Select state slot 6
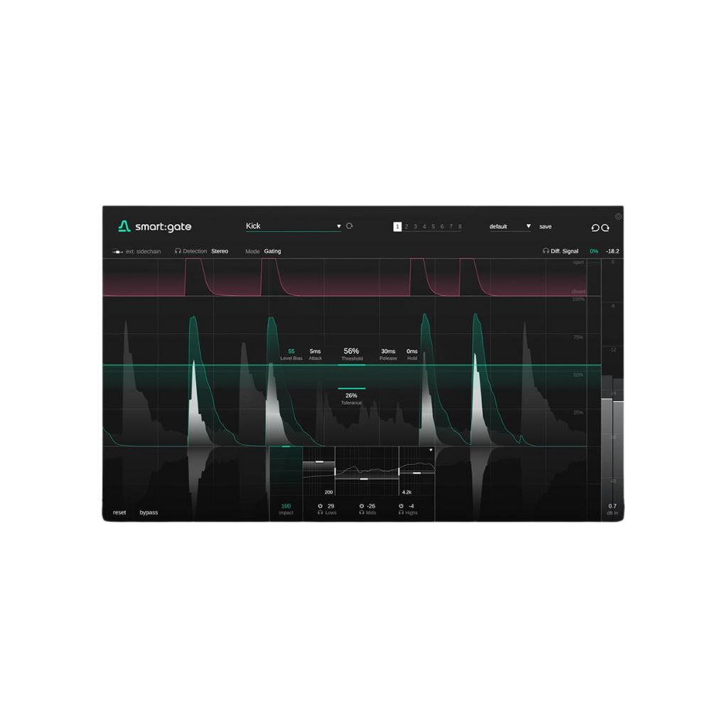Screen dimensions: 728x728 pos(442,227)
